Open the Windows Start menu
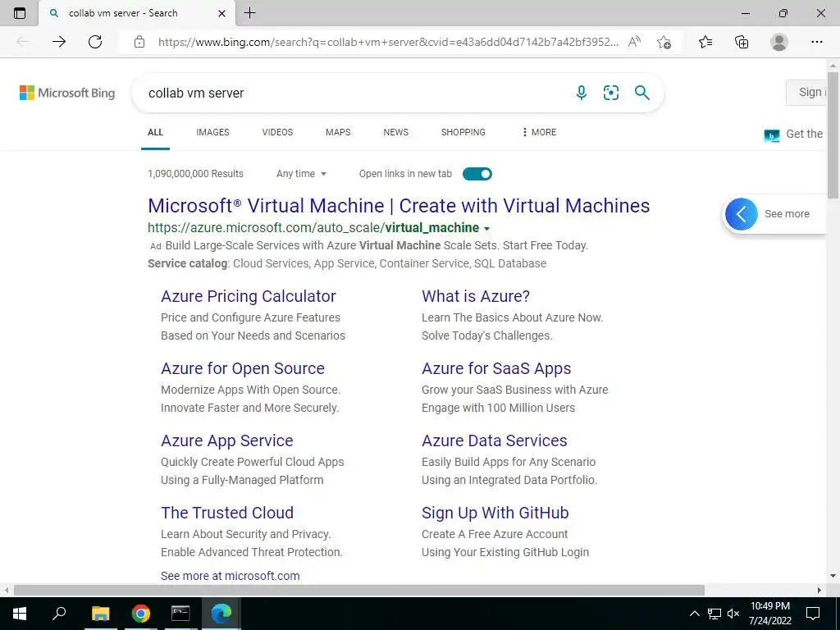 tap(20, 614)
